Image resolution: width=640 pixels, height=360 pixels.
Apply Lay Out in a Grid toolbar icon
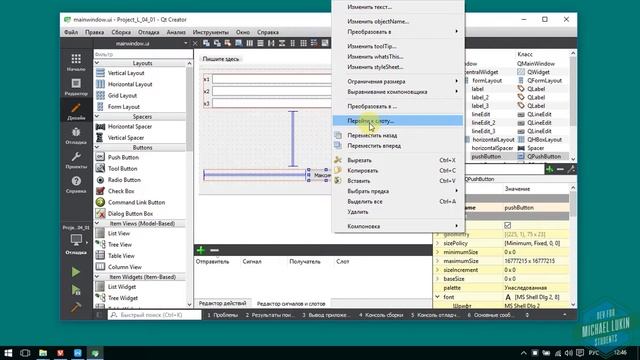303,43
